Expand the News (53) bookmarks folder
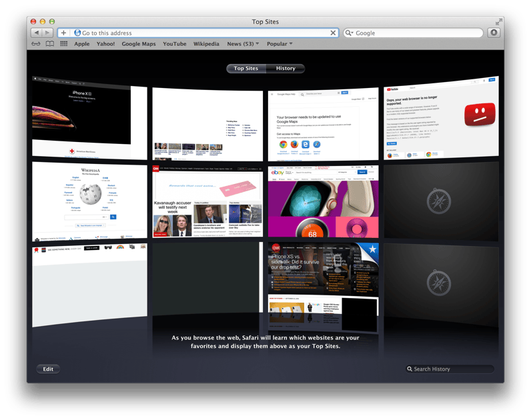 coord(243,43)
